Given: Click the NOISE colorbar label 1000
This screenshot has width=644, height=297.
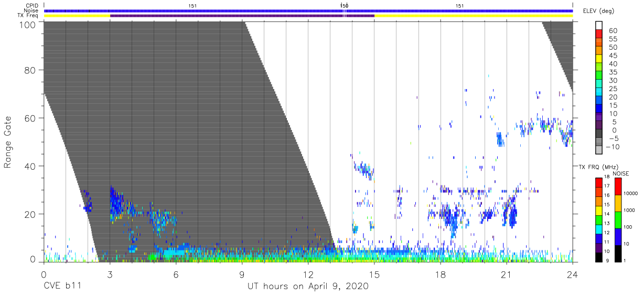Looking at the screenshot, I should tap(630, 210).
